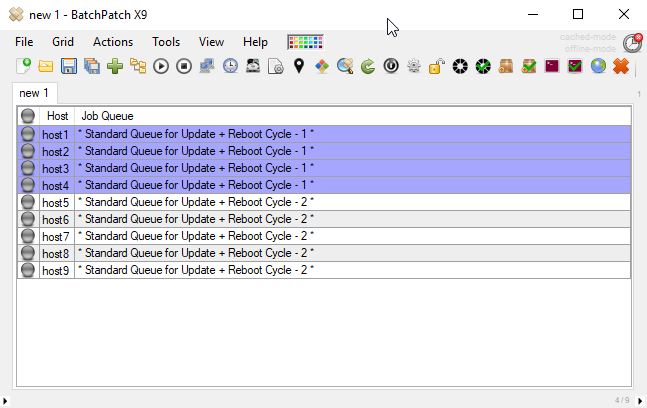This screenshot has height=408, width=647.
Task: Click the black ring wheel icon
Action: click(x=460, y=66)
